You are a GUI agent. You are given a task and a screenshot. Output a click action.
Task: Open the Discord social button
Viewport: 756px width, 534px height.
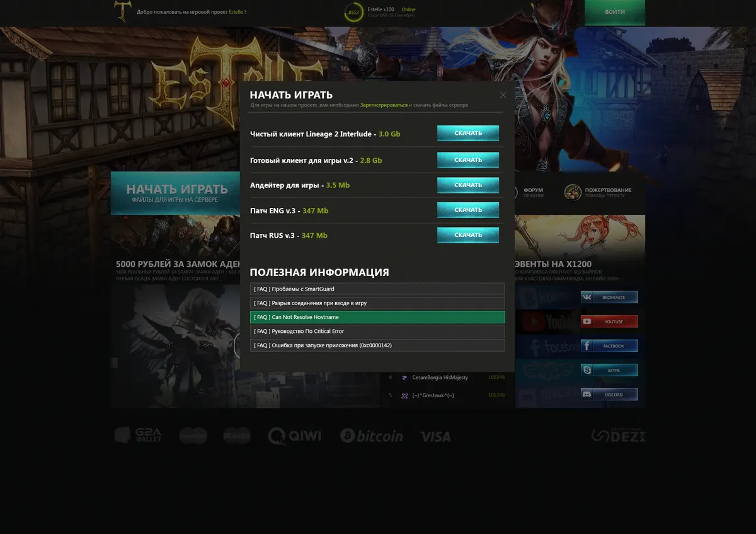609,395
